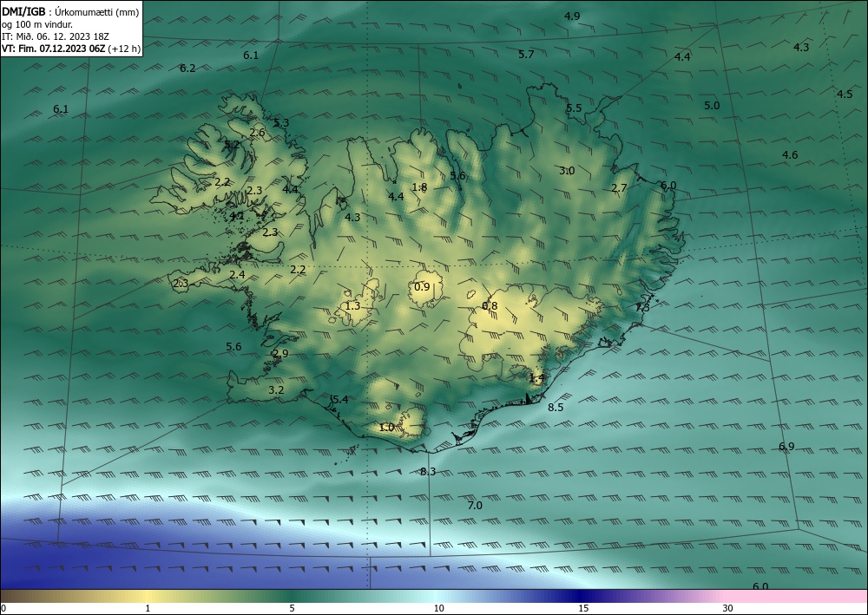Click the 'og 100 m vindur.' caption line
This screenshot has width=868, height=615.
(37, 24)
